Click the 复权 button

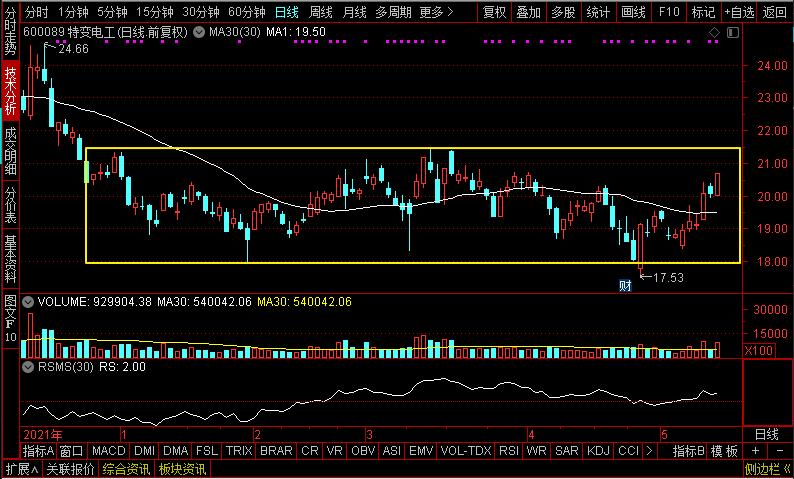coord(494,12)
